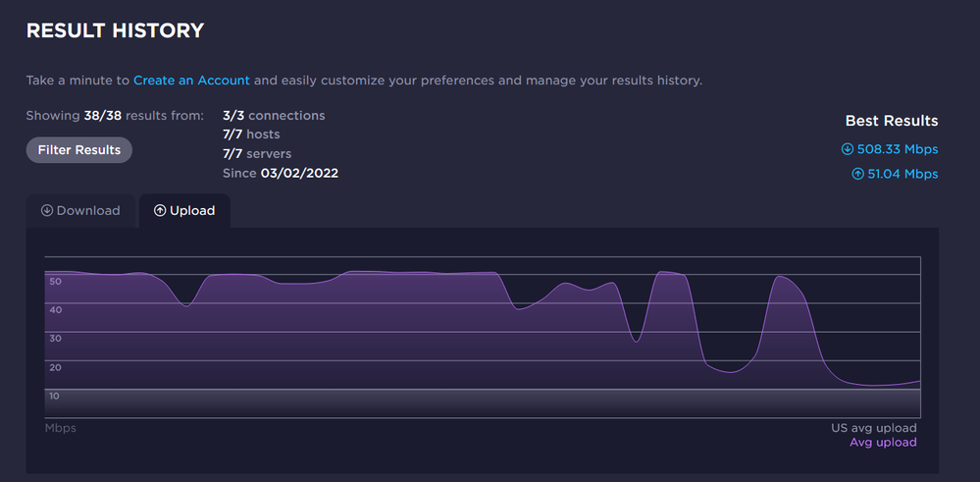The image size is (980, 482).
Task: Click the Since 03/02/2022 date
Action: coord(281,174)
